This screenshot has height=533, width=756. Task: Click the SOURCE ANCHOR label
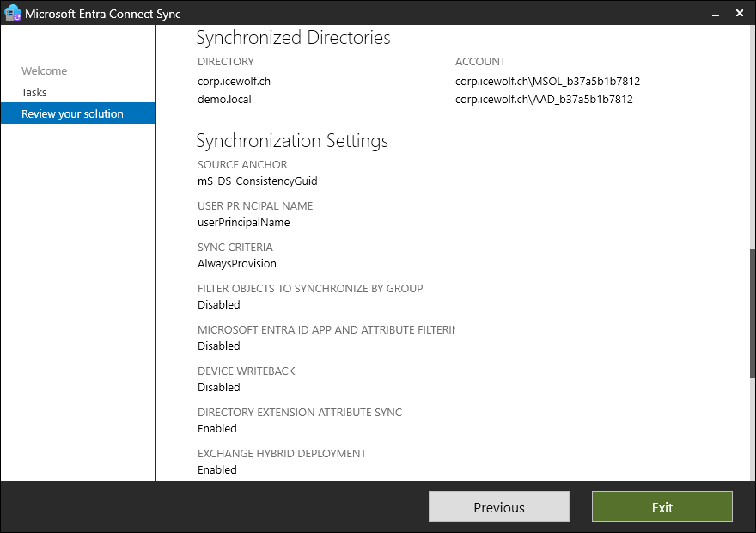click(x=242, y=165)
